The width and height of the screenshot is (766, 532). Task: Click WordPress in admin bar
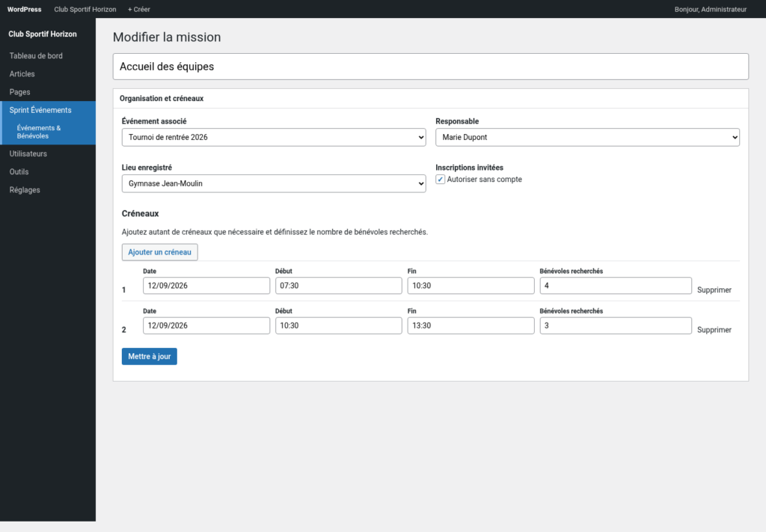point(25,9)
